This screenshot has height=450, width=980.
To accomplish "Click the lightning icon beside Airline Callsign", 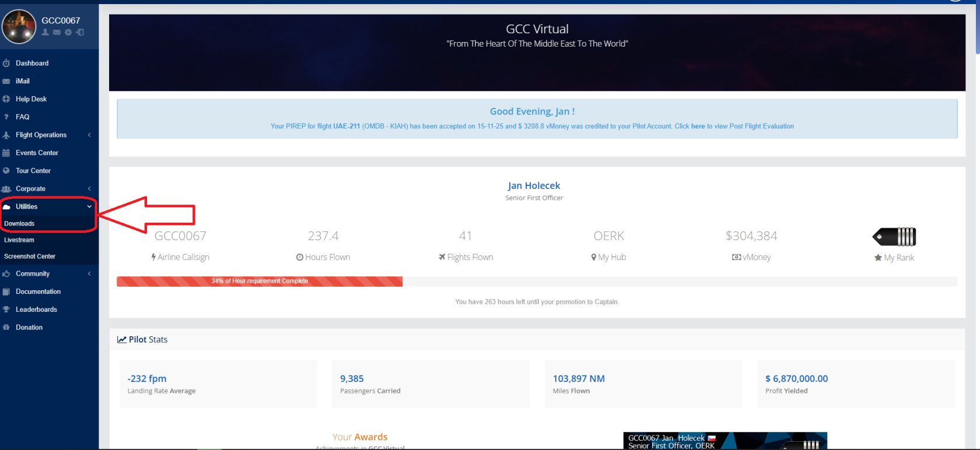I will pyautogui.click(x=153, y=257).
